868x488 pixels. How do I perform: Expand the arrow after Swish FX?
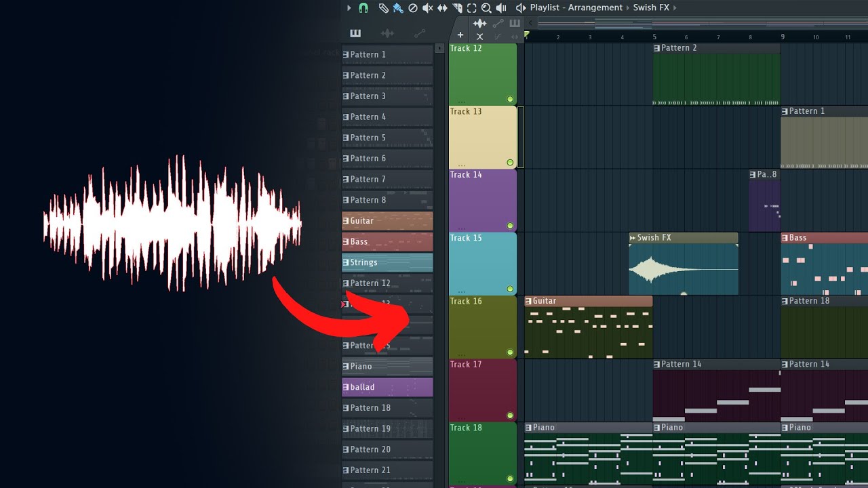click(675, 8)
